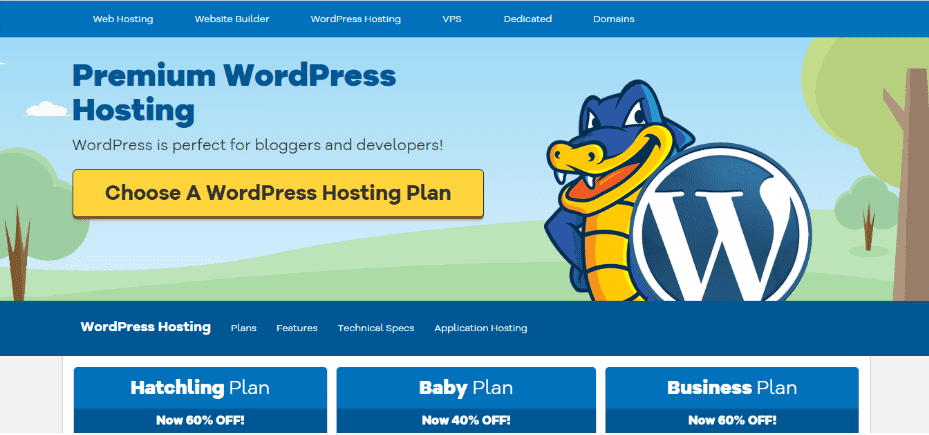Jump to the Features section link
This screenshot has width=929, height=435.
297,328
